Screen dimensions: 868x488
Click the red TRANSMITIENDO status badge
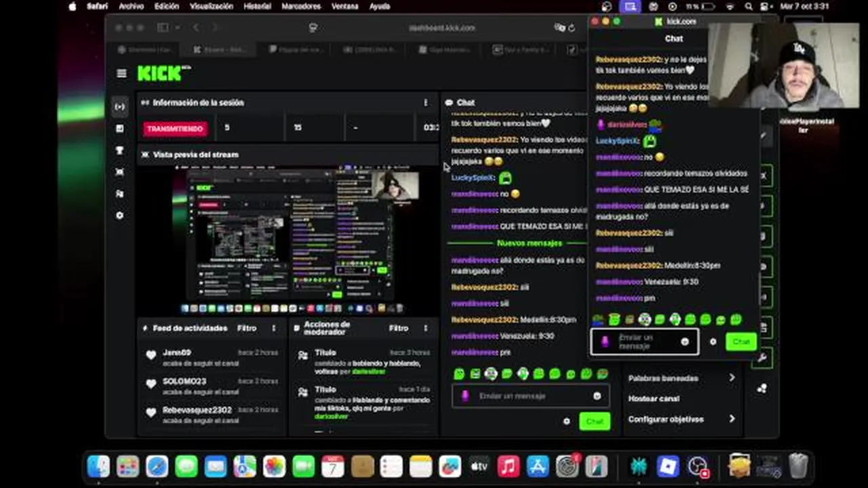point(175,129)
